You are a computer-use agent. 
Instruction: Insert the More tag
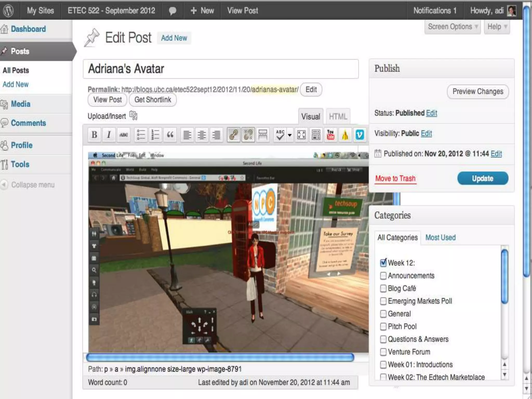263,135
